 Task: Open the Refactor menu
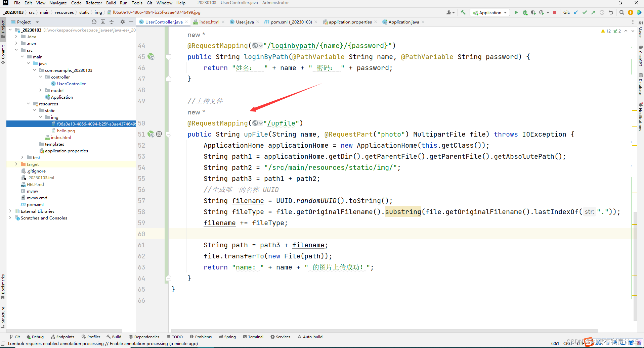click(x=93, y=3)
